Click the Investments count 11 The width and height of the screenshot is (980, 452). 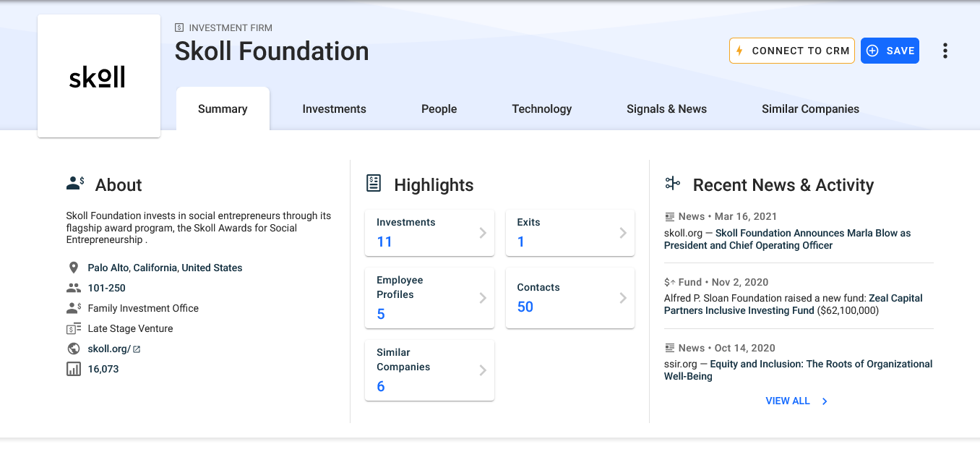(x=384, y=242)
